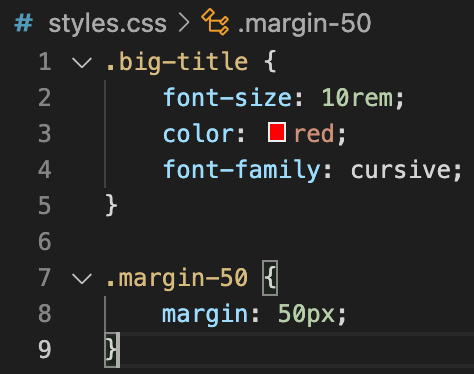Click the font-family property name

tap(242, 170)
